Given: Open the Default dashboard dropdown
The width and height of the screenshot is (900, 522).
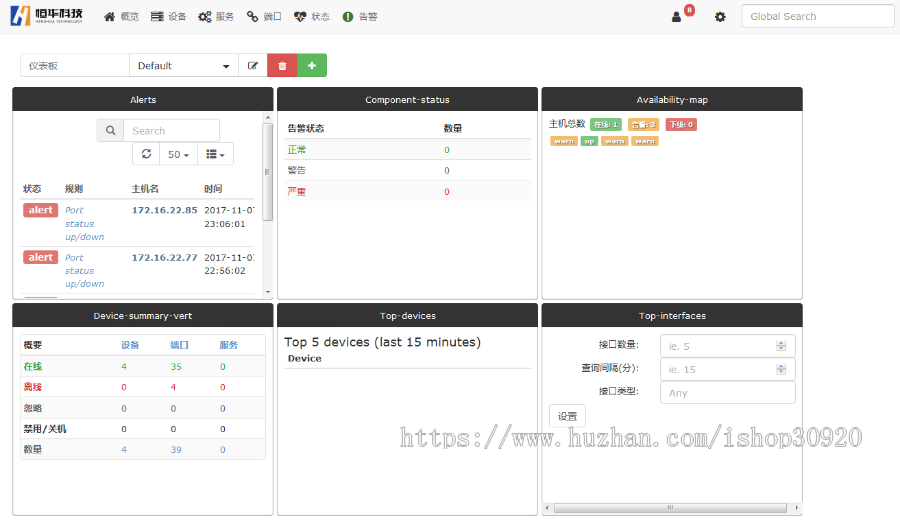Looking at the screenshot, I should tap(184, 65).
